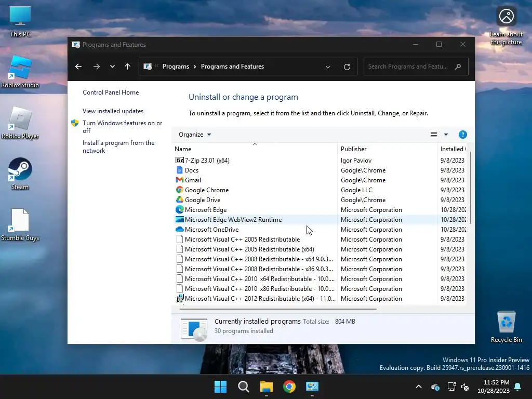Select Roblox Studio desktop shortcut
This screenshot has height=399, width=532.
click(20, 72)
